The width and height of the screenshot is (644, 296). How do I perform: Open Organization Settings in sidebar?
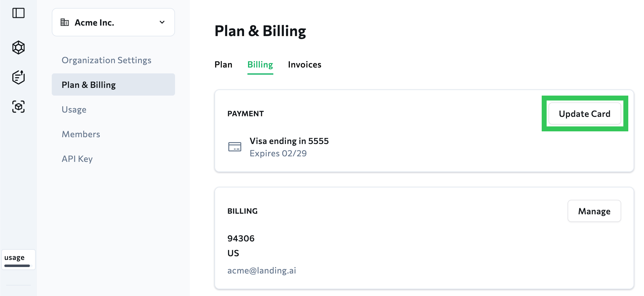click(106, 60)
